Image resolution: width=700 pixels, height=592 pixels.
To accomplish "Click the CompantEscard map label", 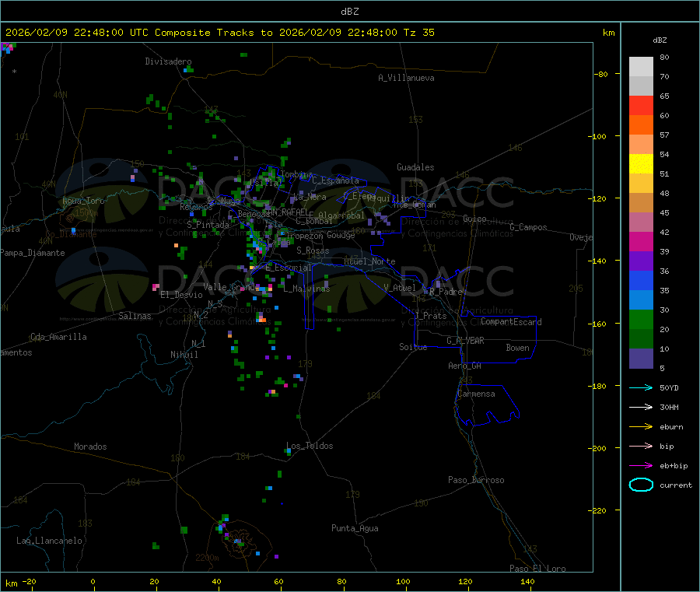I will pyautogui.click(x=511, y=322).
